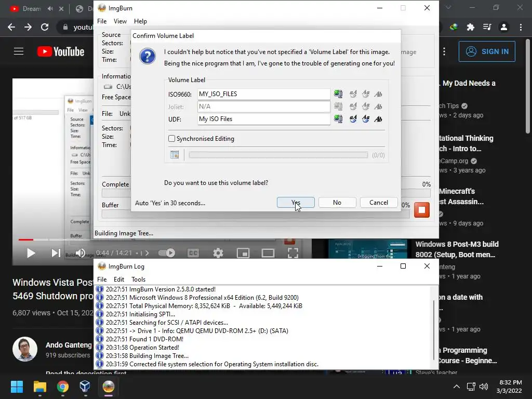Click the YouTube page scrollbar
The image size is (532, 399).
[x=528, y=87]
